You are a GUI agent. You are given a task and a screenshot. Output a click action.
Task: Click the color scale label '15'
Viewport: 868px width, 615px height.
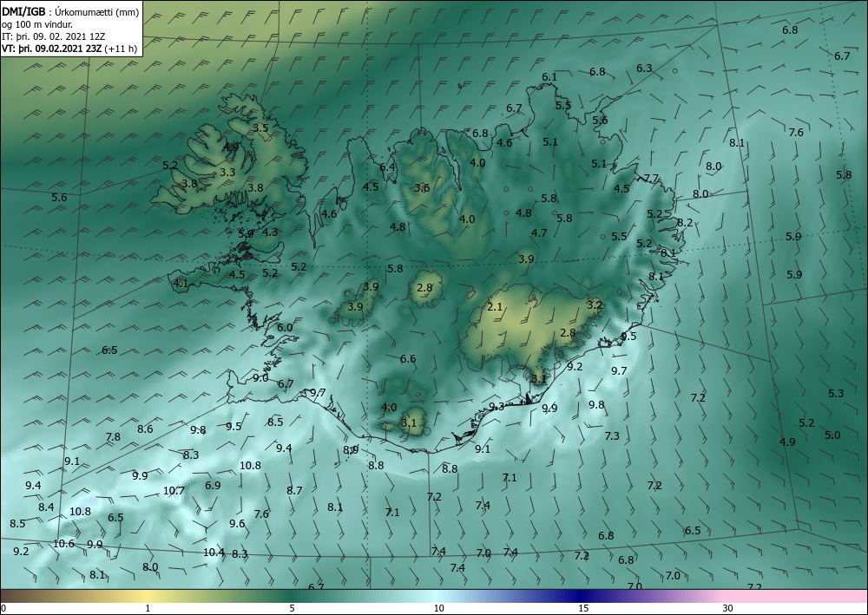click(x=583, y=608)
